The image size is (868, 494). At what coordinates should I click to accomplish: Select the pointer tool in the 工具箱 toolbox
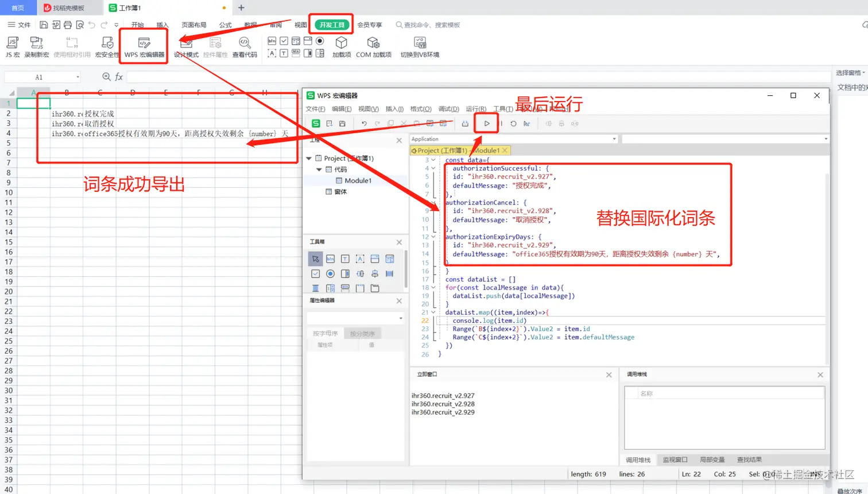tap(315, 259)
